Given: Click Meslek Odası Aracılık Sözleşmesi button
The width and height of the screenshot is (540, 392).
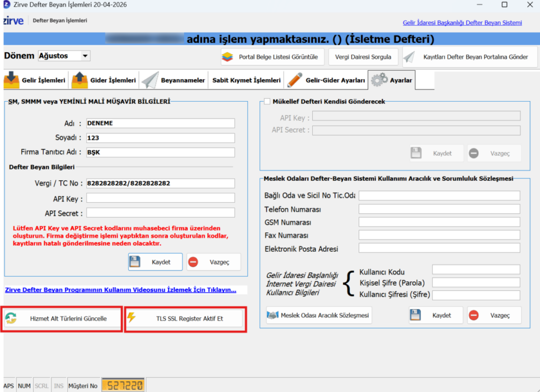Looking at the screenshot, I should [319, 315].
